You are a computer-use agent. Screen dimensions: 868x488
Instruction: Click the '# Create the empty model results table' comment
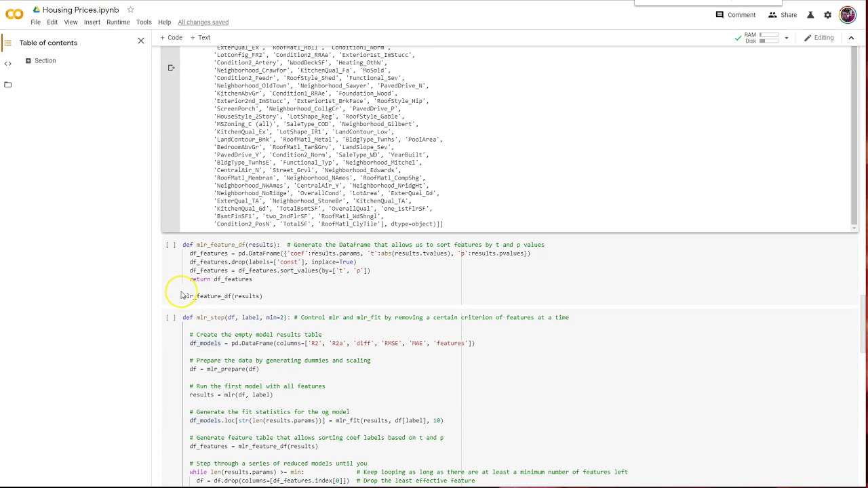tap(256, 335)
